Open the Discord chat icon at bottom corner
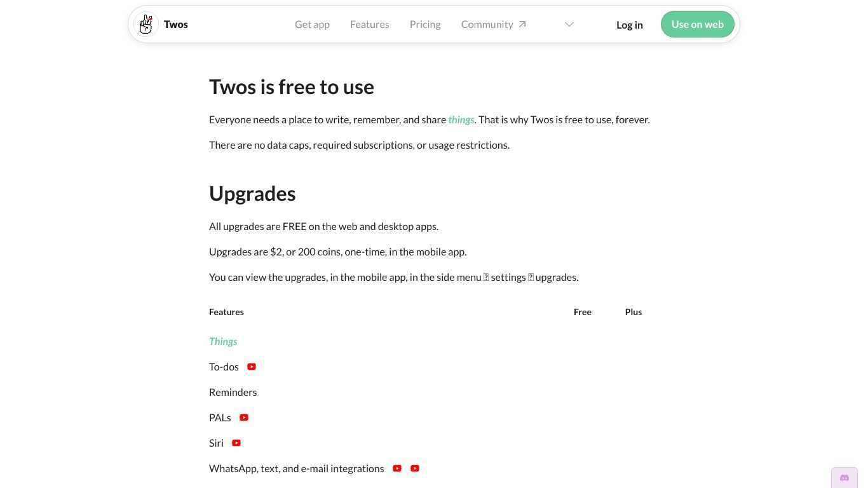 coord(844,478)
